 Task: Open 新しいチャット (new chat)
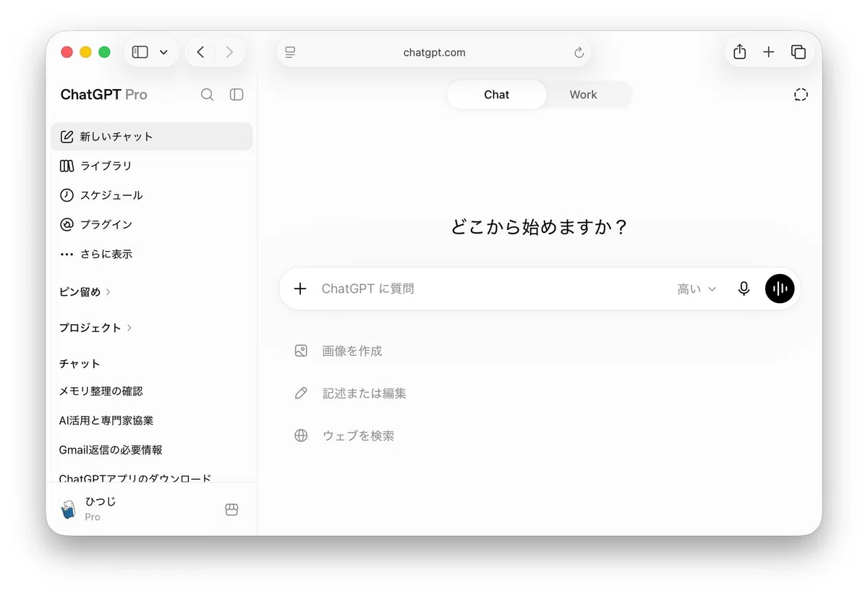click(x=151, y=137)
